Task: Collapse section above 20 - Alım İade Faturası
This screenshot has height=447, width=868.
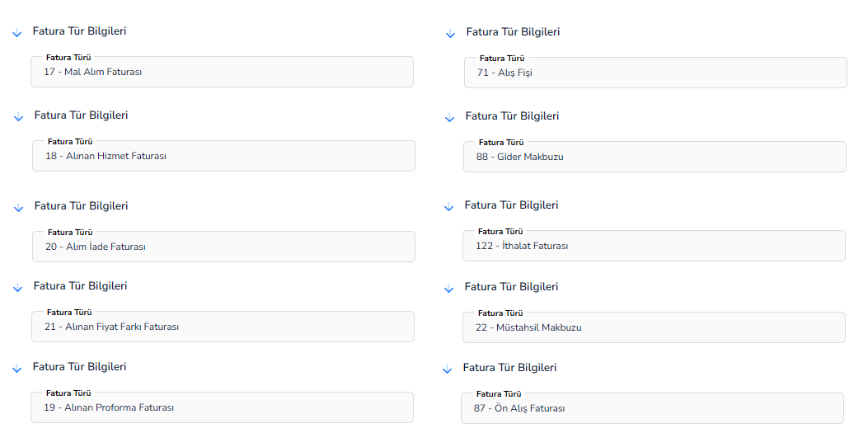Action: [18, 208]
